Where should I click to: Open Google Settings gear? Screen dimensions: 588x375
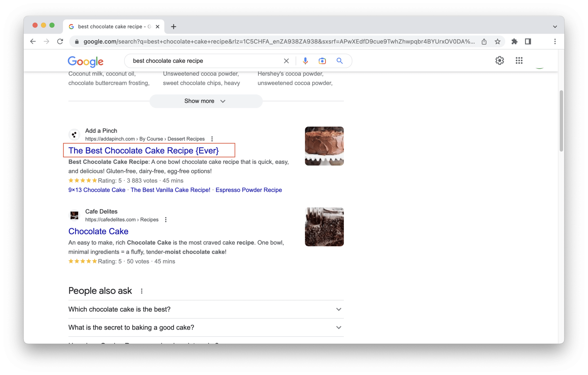[500, 60]
